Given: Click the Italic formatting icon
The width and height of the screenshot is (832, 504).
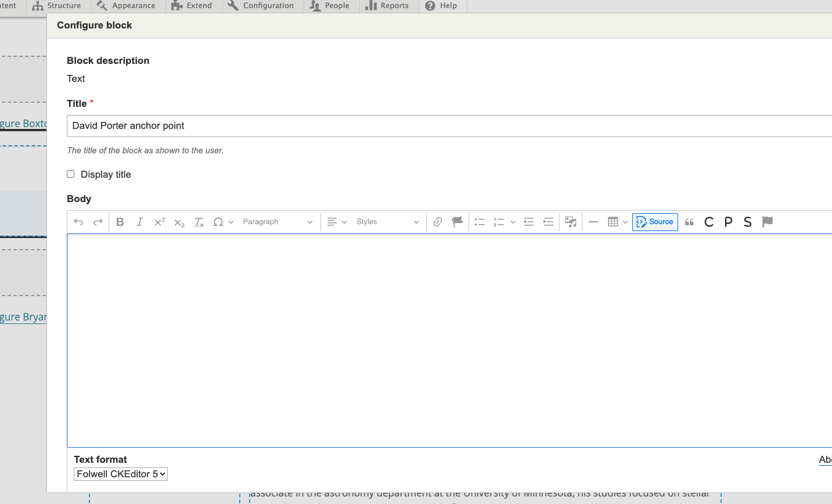Looking at the screenshot, I should pyautogui.click(x=140, y=222).
